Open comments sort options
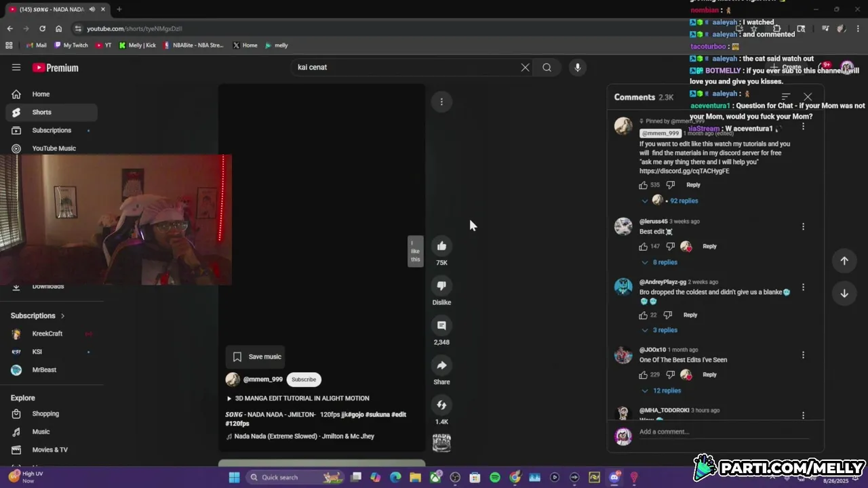The width and height of the screenshot is (868, 488). click(x=785, y=97)
